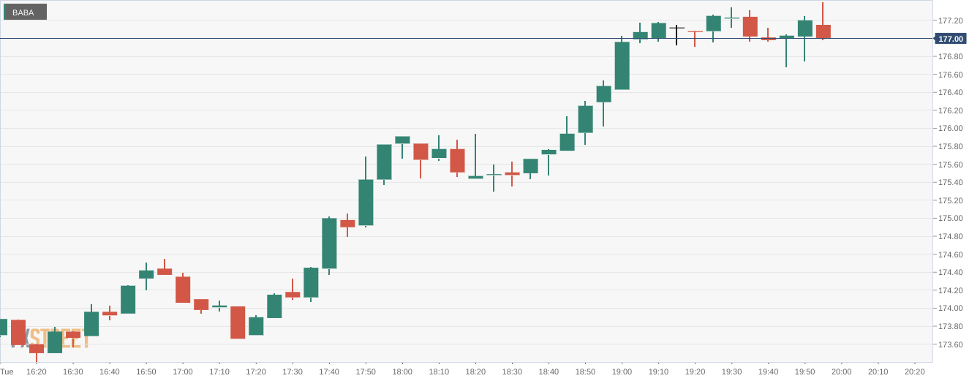Screen dimensions: 980x381
Task: Click the watermark logo in the bottom-left corner
Action: click(51, 339)
